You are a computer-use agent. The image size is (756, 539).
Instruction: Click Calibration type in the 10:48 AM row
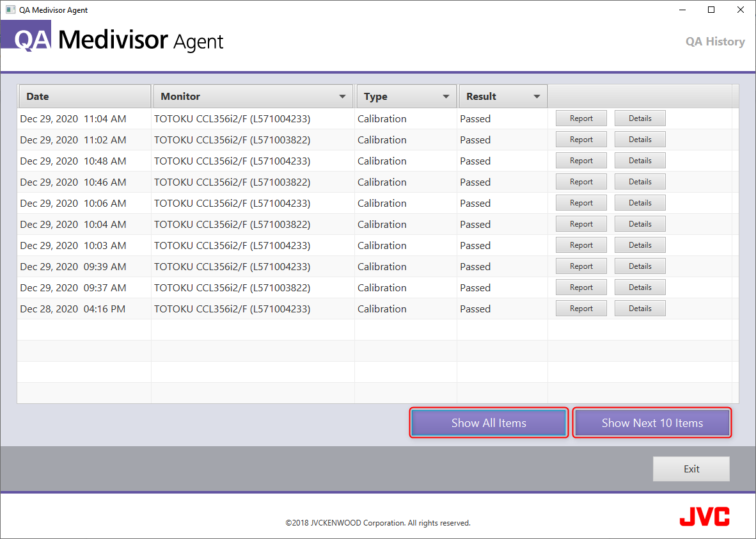pos(382,161)
